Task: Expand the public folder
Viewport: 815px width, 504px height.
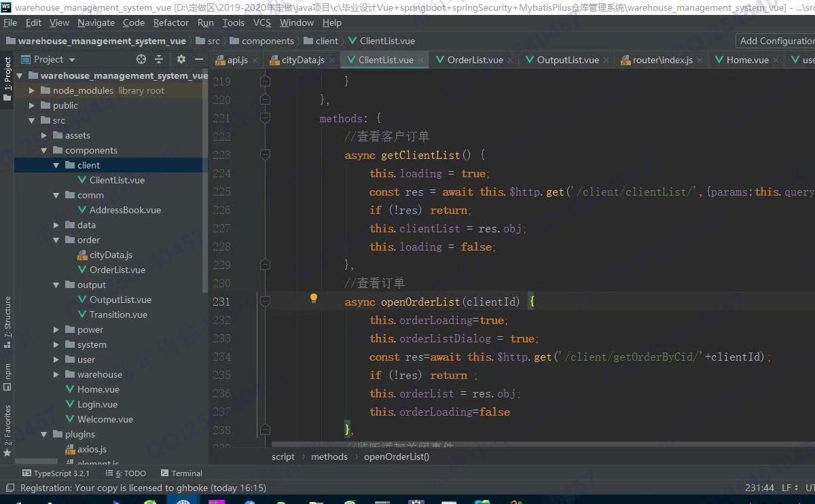Action: 31,105
